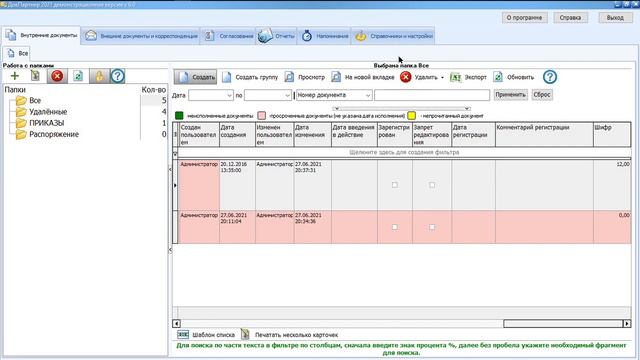
Task: Select the Удалённые folder icon
Action: coord(21,112)
